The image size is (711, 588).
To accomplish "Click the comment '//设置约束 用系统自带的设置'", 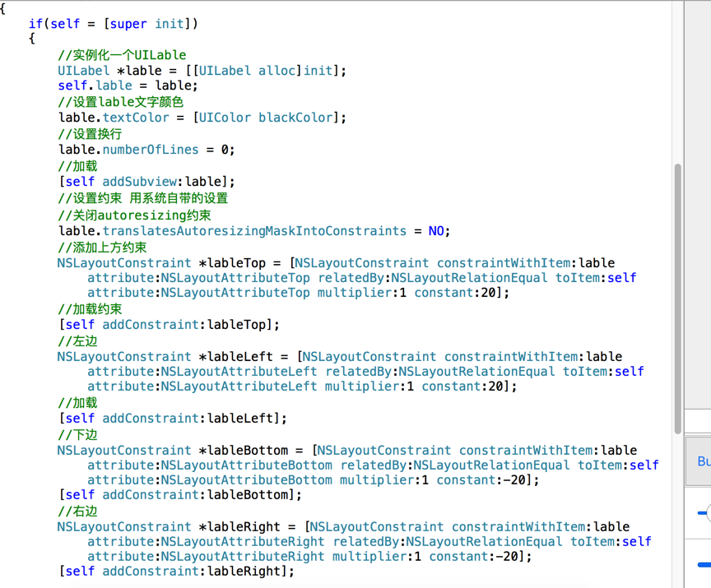I will pos(143,198).
